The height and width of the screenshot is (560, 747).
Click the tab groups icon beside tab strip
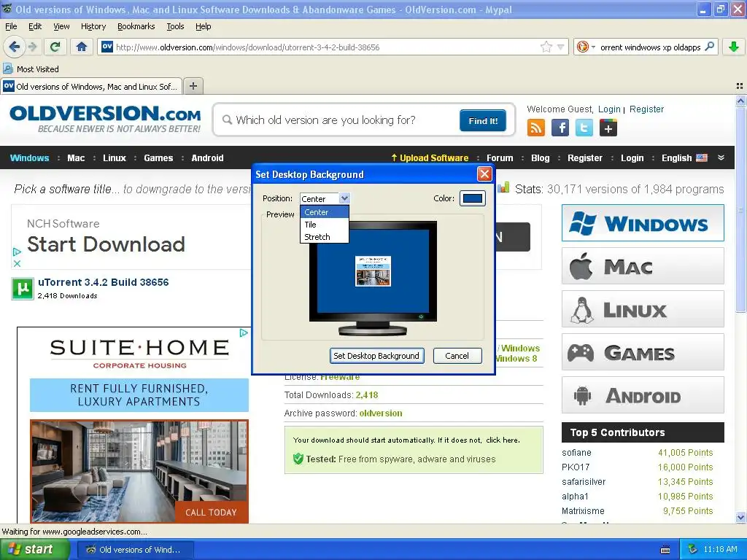click(740, 86)
